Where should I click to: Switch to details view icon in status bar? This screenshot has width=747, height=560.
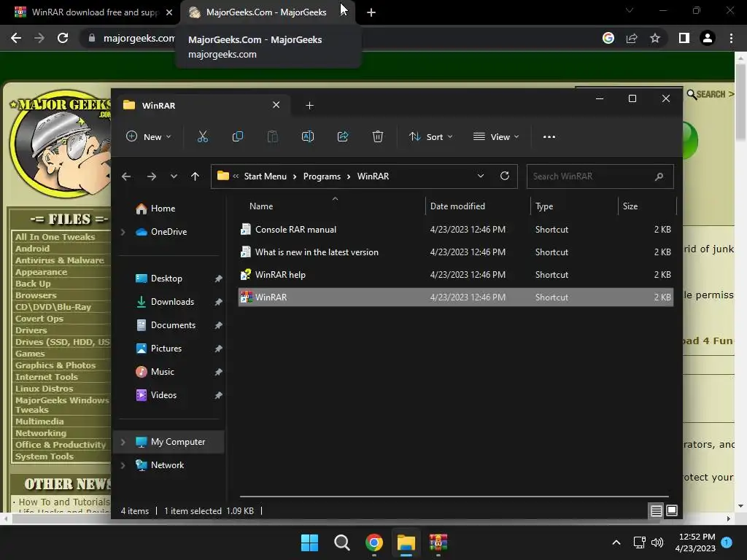pyautogui.click(x=656, y=510)
